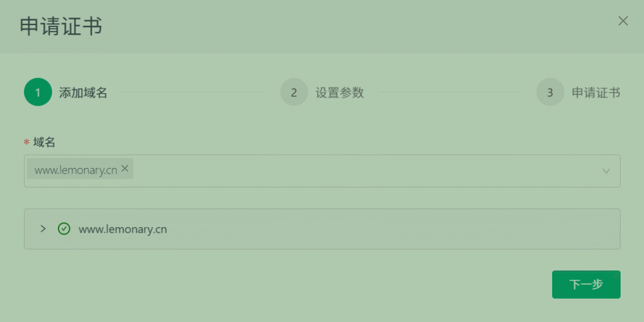Click the progress line after 设置参数
Image resolution: width=644 pixels, height=322 pixels.
click(450, 92)
